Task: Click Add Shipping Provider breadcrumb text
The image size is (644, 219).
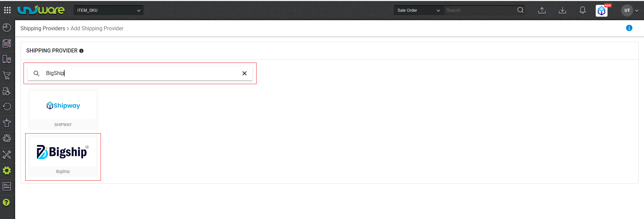Action: point(97,29)
